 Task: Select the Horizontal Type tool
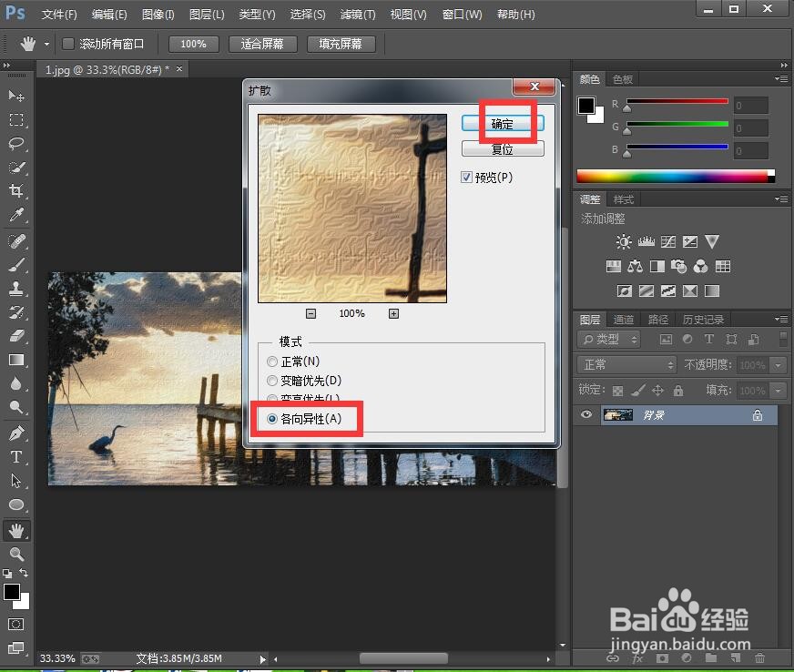16,457
